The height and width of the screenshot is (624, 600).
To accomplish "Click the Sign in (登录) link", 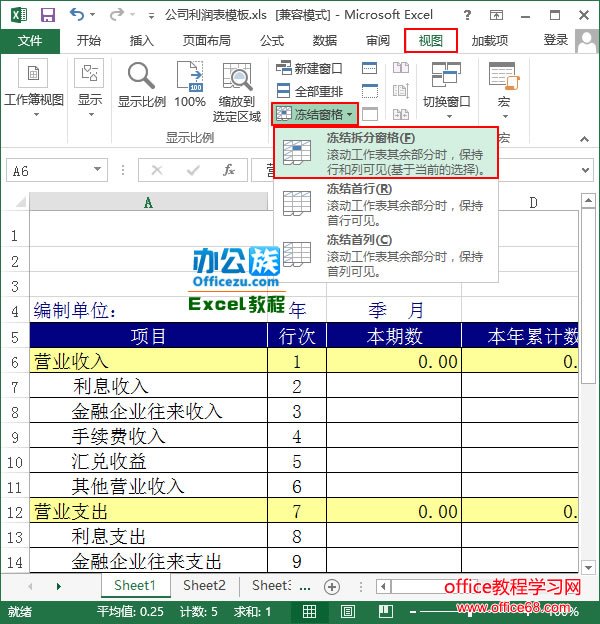I will coord(555,40).
